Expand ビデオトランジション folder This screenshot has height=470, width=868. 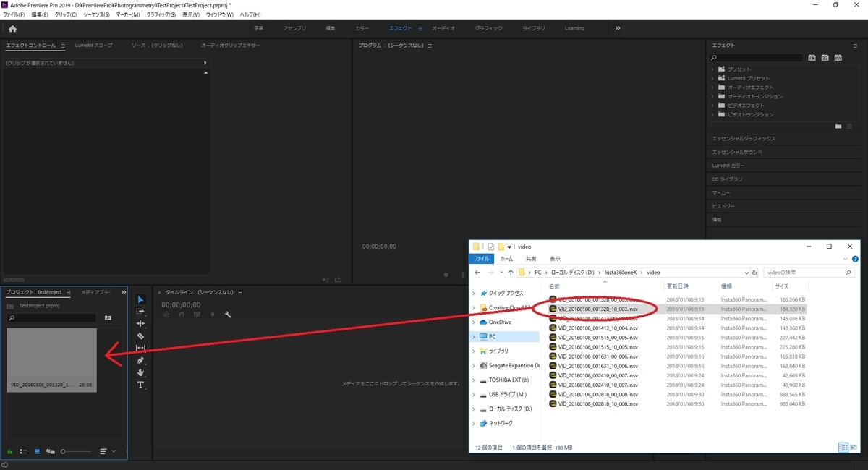coord(712,114)
